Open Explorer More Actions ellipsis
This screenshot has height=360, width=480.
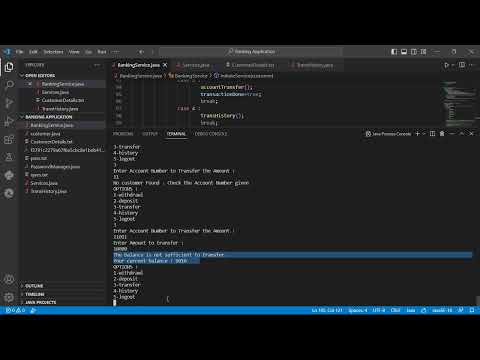97,65
